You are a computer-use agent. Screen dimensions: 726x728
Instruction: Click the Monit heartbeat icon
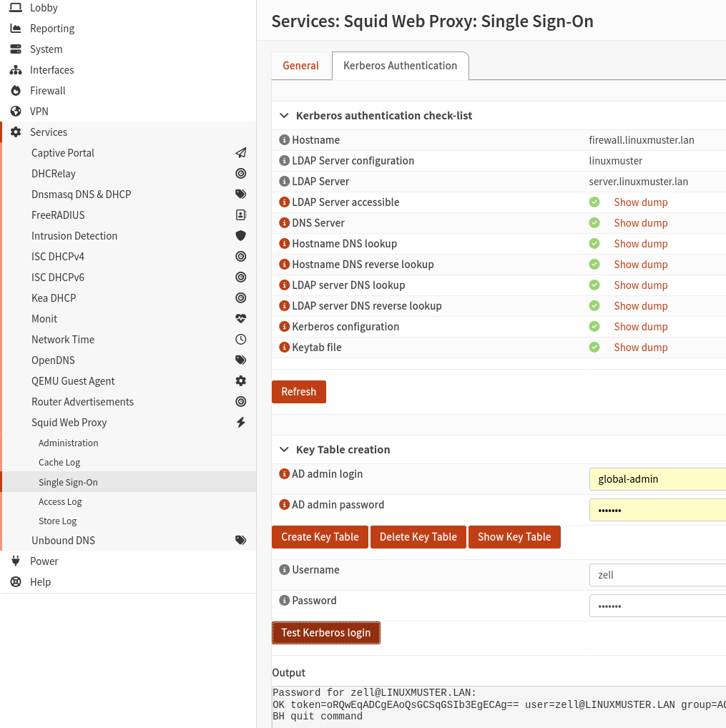click(x=241, y=319)
